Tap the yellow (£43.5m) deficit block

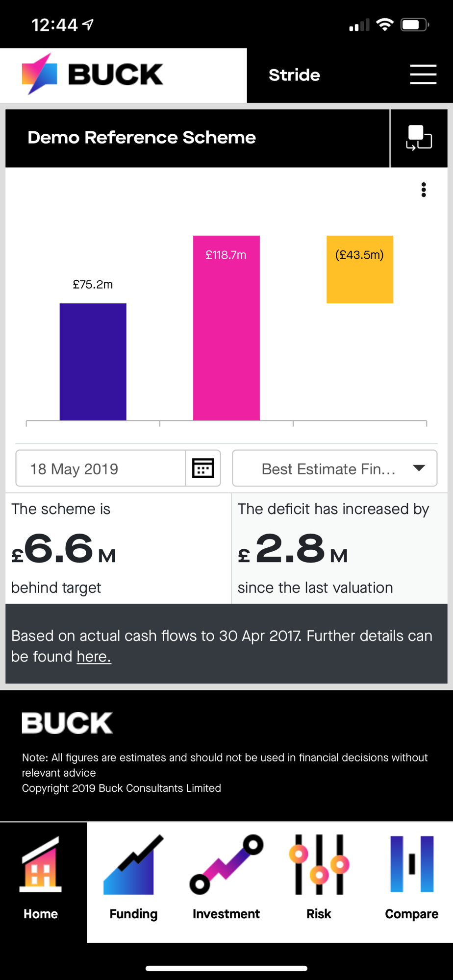click(x=360, y=269)
